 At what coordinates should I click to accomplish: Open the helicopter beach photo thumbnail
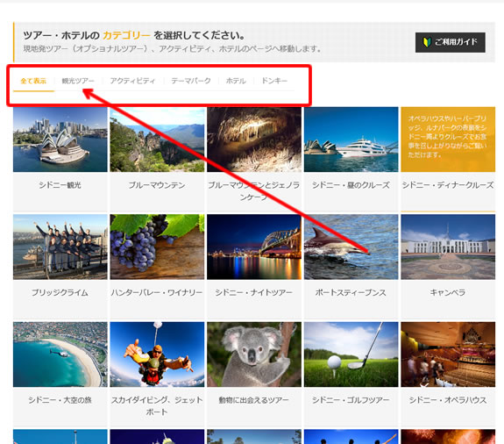pyautogui.click(x=60, y=354)
